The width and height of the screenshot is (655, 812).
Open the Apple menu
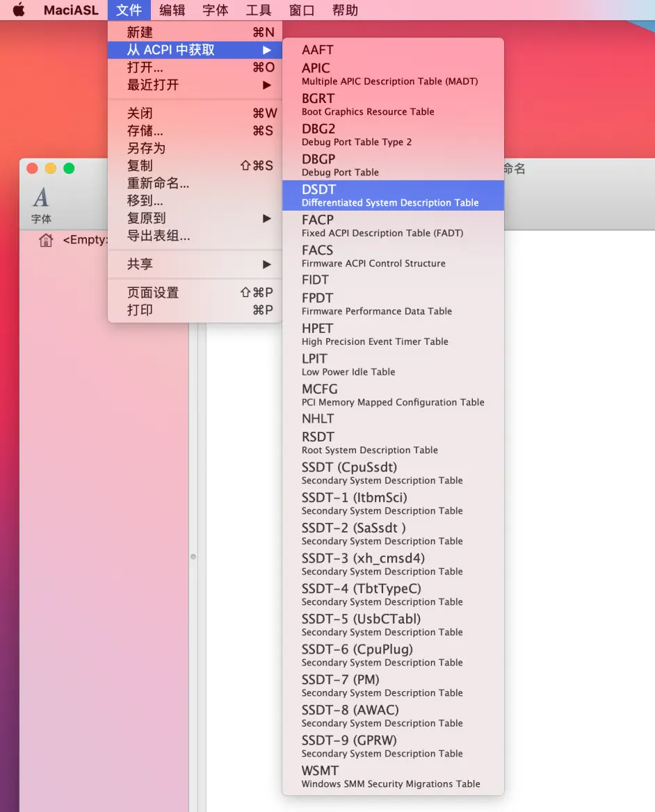(x=19, y=10)
